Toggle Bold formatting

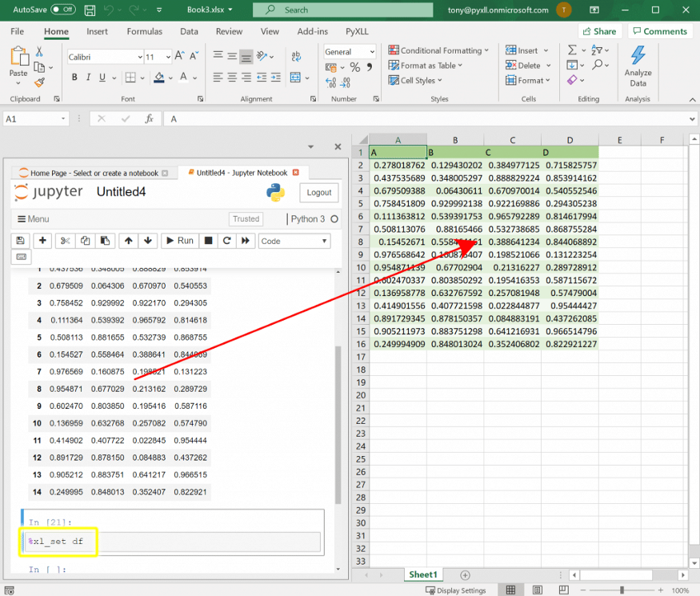(74, 78)
